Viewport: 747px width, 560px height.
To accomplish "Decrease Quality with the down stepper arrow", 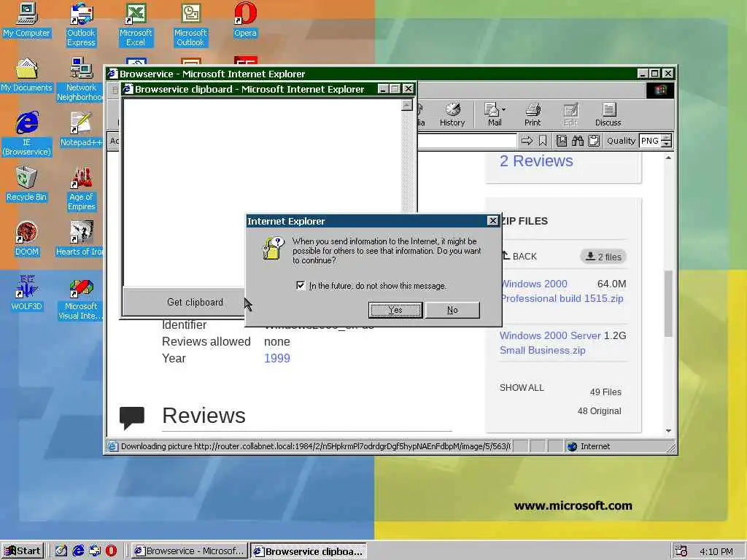I will pos(667,144).
